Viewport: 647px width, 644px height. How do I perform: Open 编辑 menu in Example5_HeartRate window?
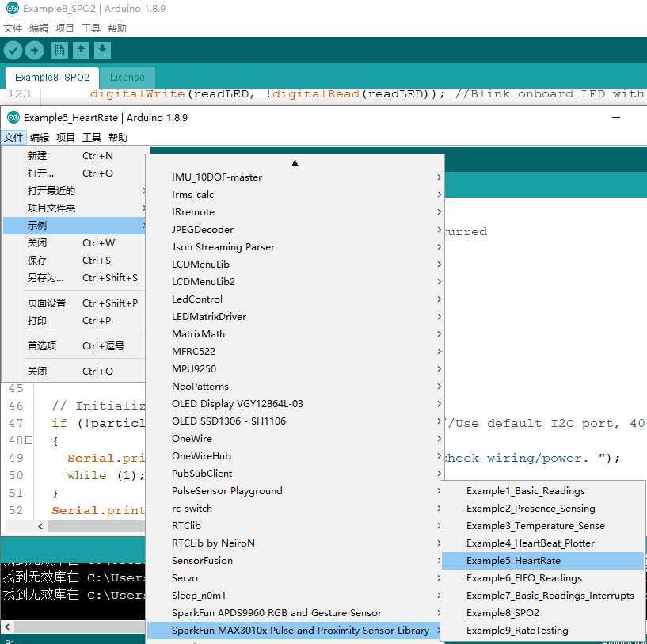(39, 138)
